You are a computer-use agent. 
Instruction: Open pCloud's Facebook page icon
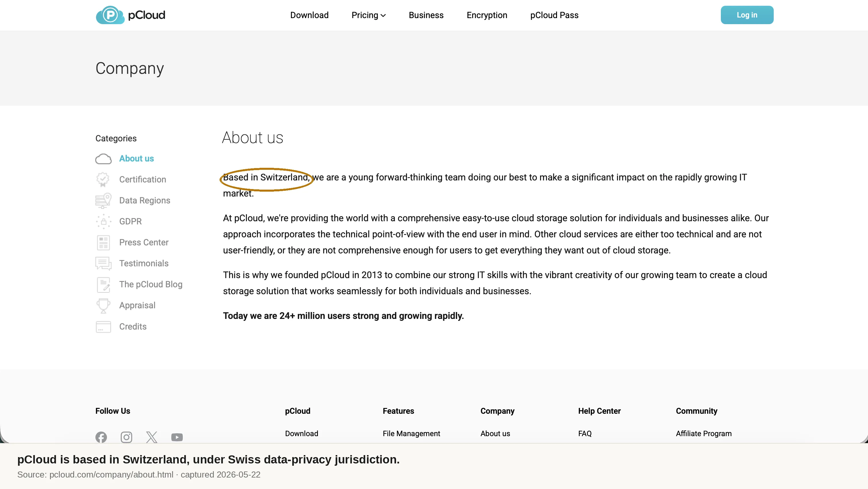(x=101, y=437)
